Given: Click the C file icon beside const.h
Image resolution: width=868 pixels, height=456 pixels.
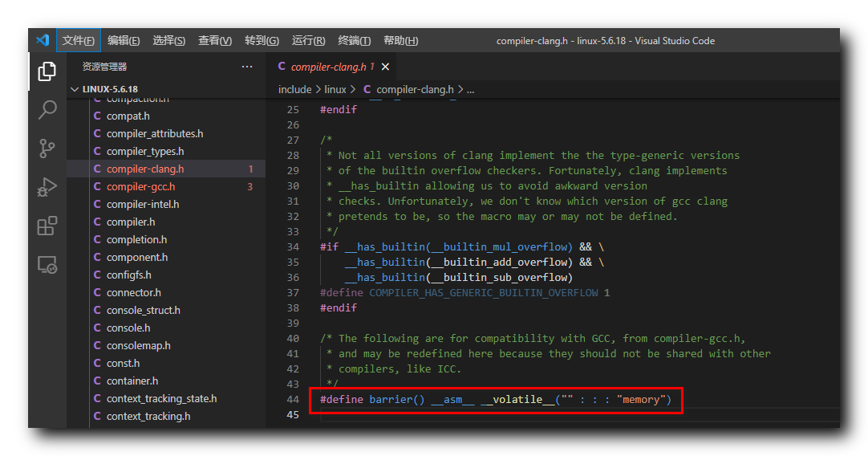Looking at the screenshot, I should pyautogui.click(x=97, y=364).
